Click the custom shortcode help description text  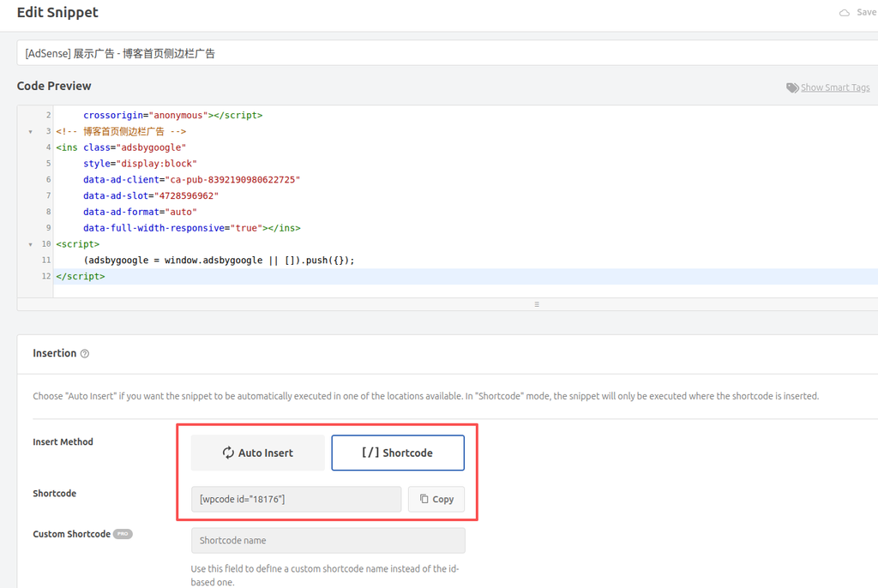(x=325, y=575)
